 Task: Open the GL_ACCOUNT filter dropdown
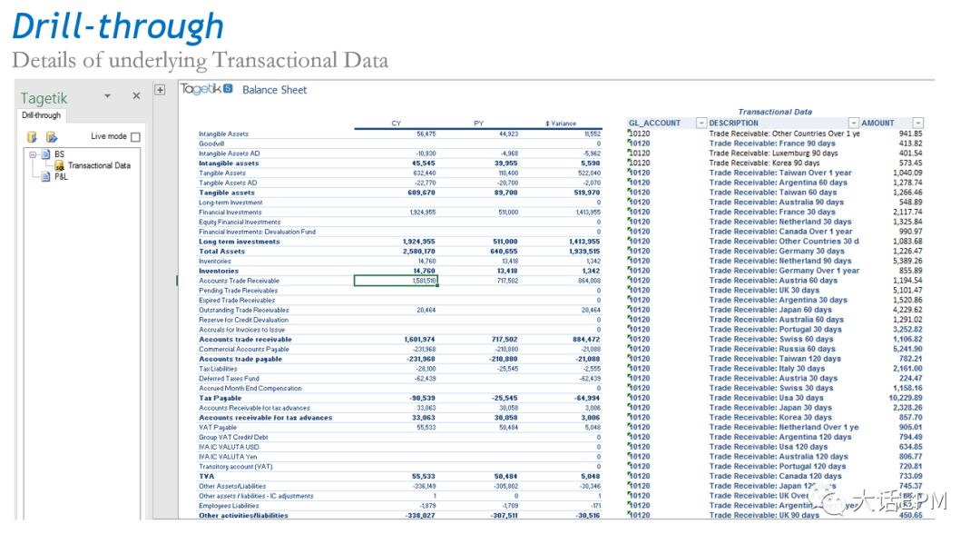pyautogui.click(x=701, y=123)
